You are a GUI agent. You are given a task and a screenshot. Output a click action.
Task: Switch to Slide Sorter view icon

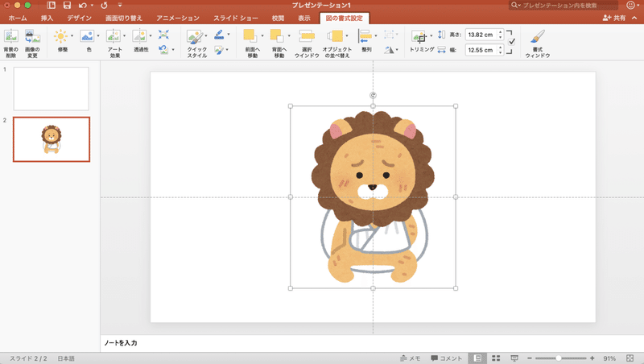(496, 358)
